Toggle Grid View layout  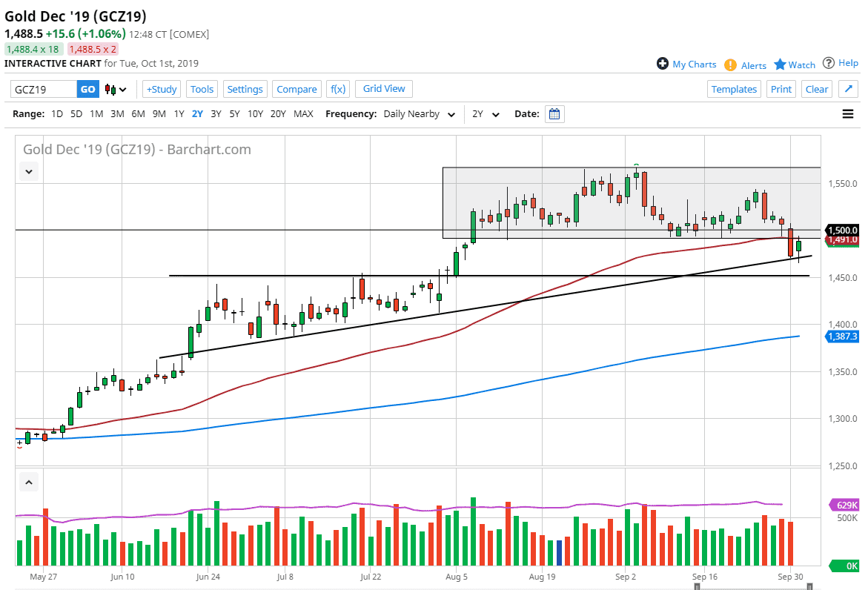click(x=384, y=89)
